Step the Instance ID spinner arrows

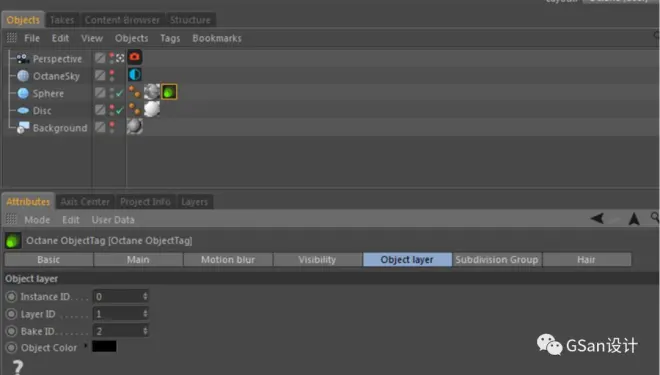click(x=145, y=296)
